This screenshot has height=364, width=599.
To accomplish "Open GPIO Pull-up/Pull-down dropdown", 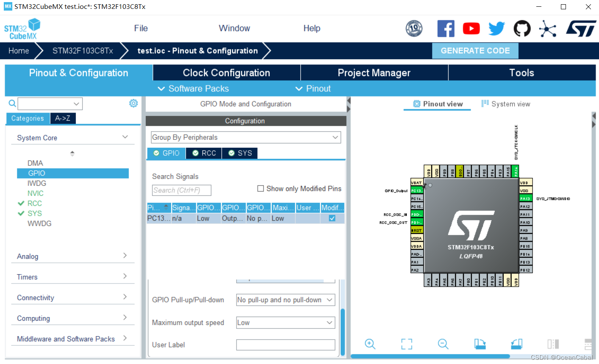I will 286,300.
